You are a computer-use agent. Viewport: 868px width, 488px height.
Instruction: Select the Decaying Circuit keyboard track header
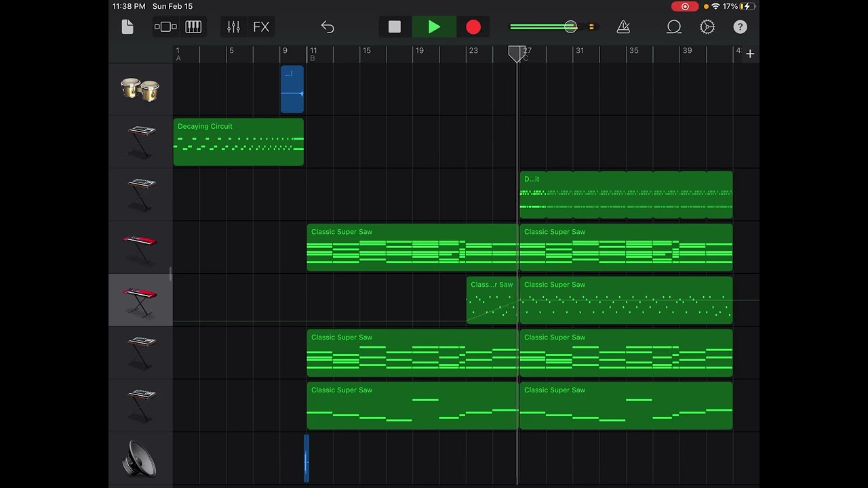point(140,142)
